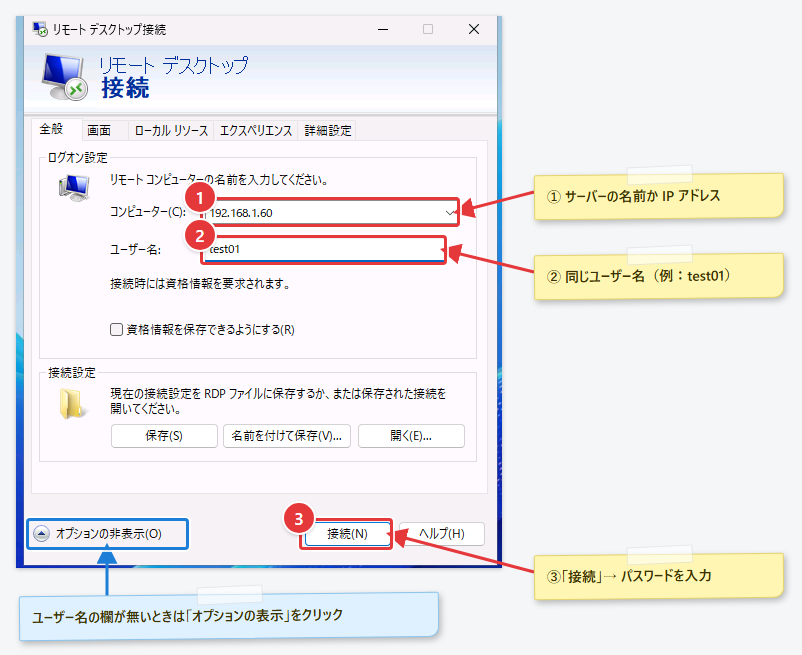
Task: Click 名前を付けて保存(V)... button
Action: 286,436
